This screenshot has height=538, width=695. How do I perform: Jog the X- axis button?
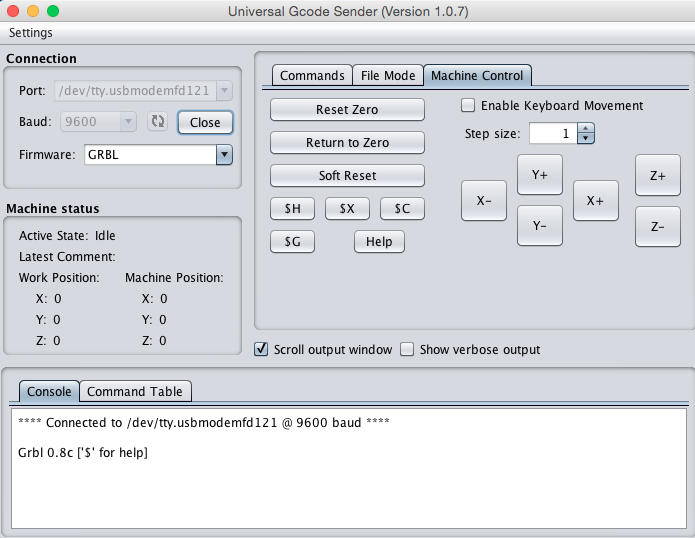coord(484,200)
